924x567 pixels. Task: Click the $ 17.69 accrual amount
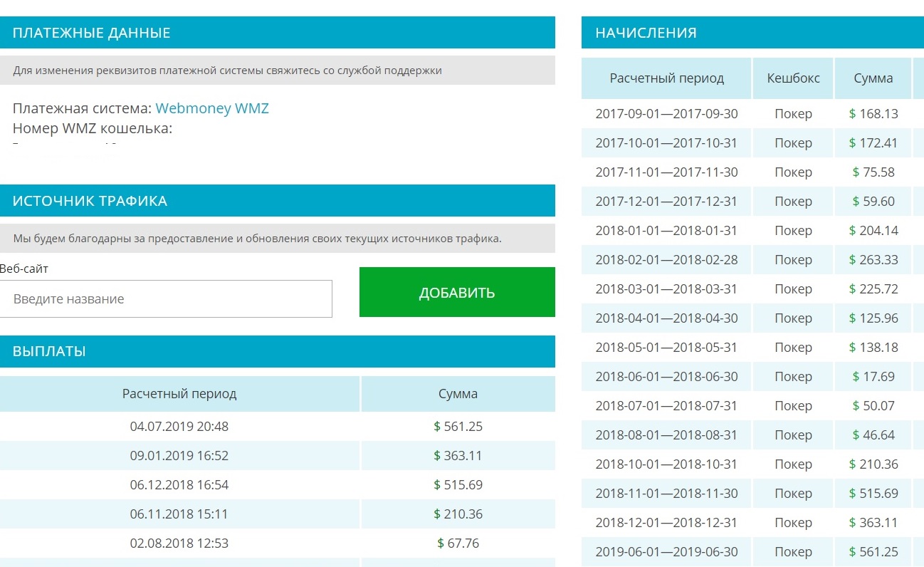(x=873, y=377)
